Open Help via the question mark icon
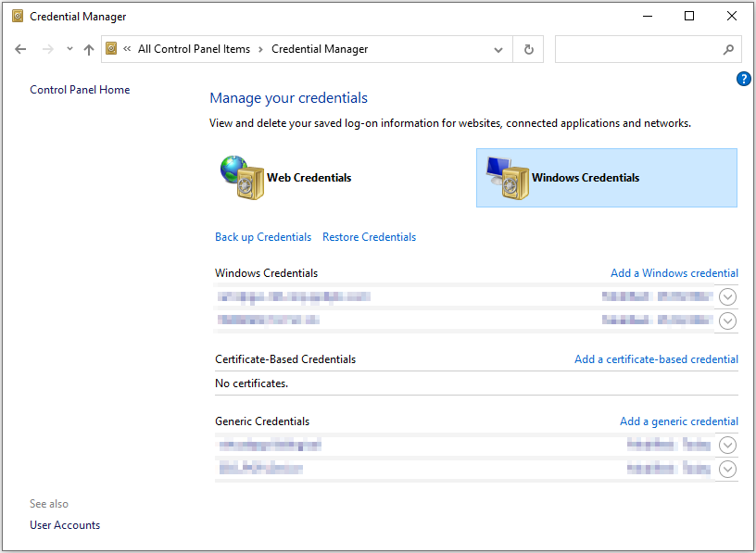 click(x=744, y=79)
